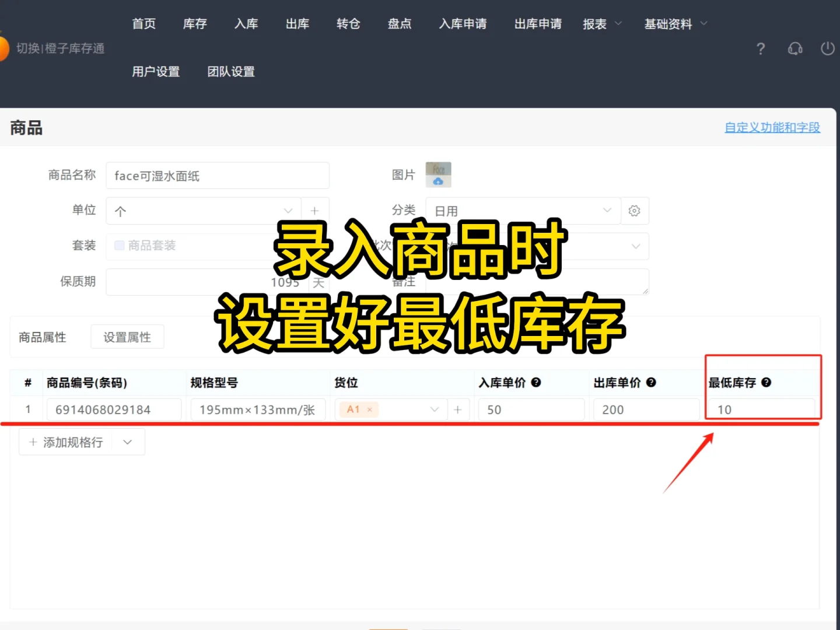Viewport: 840px width, 630px height.
Task: Click the 设置属性 button
Action: click(x=127, y=337)
